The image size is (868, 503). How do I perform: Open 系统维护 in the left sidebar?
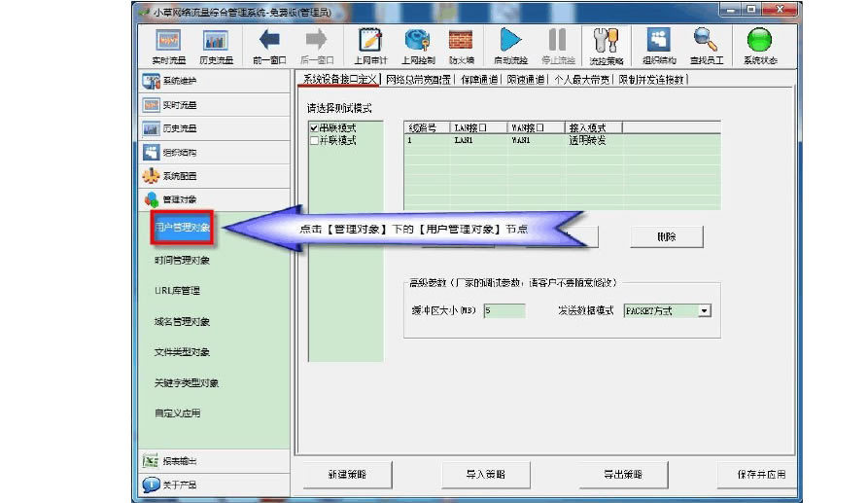tap(214, 81)
